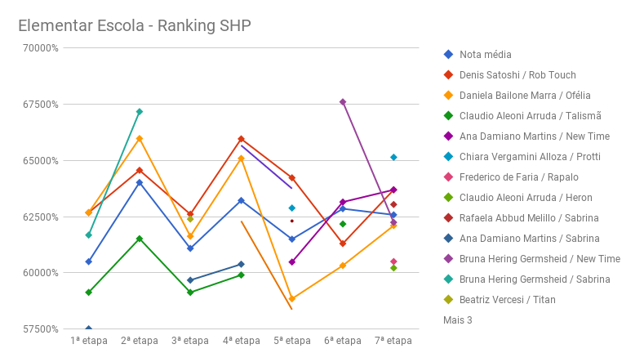Click the red Denis Satoshi legend marker
The height and width of the screenshot is (362, 644).
point(447,75)
